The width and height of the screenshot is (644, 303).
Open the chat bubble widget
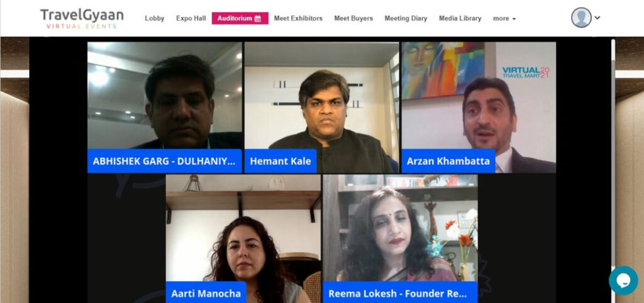(623, 281)
